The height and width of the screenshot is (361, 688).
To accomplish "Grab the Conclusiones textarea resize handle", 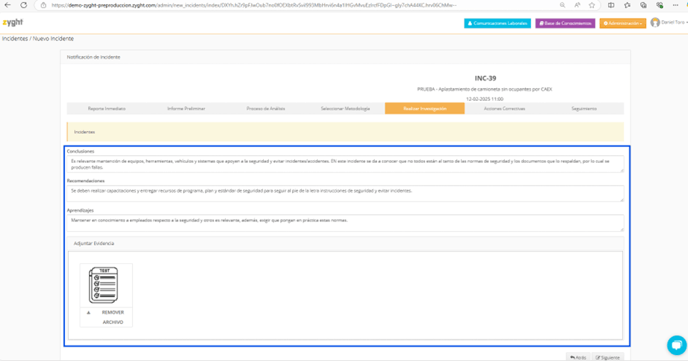I will pyautogui.click(x=621, y=170).
